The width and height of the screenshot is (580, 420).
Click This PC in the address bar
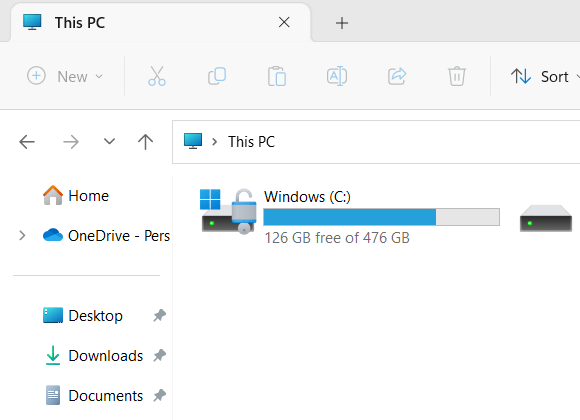(252, 142)
